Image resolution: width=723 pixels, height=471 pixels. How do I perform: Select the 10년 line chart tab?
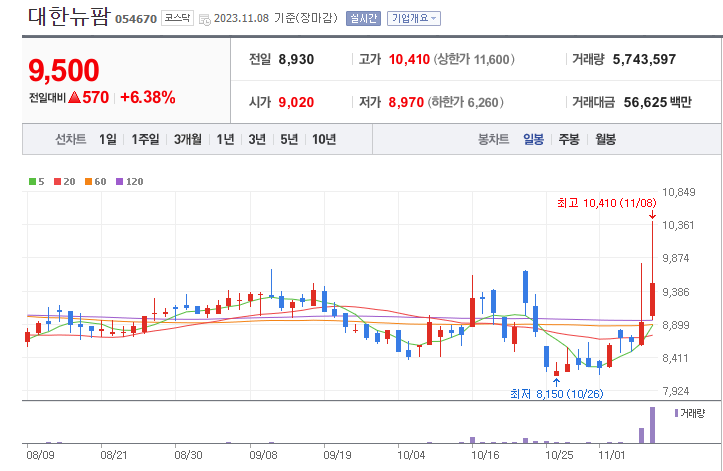pyautogui.click(x=324, y=139)
